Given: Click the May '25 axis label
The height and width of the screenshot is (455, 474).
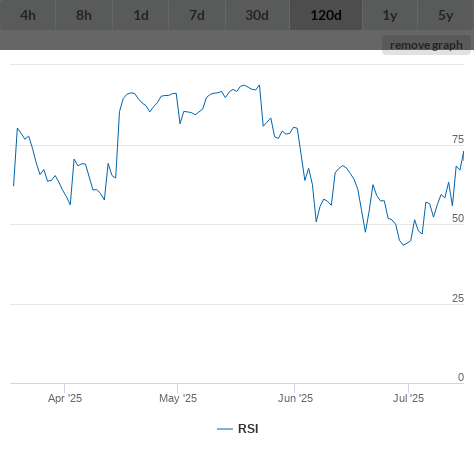Looking at the screenshot, I should [178, 398].
